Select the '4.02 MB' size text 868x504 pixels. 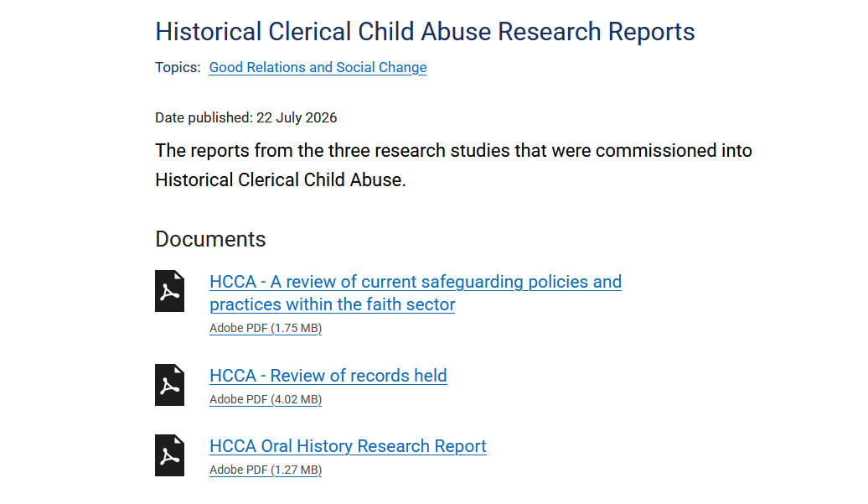point(296,399)
